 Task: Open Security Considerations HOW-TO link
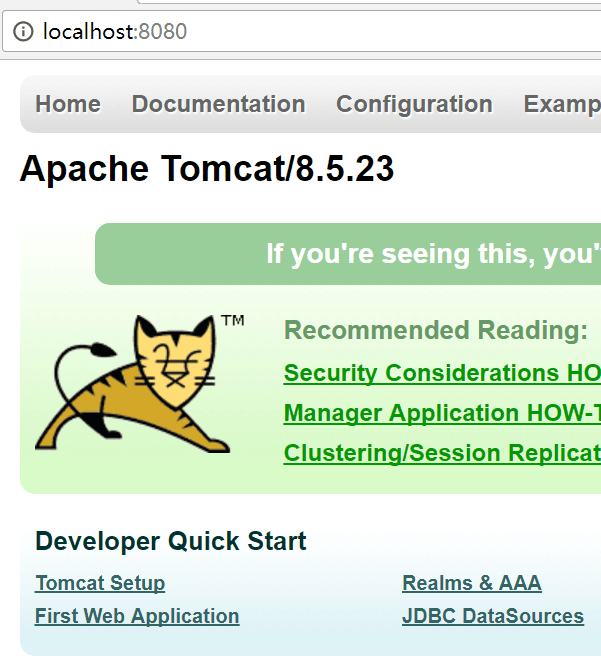click(442, 373)
